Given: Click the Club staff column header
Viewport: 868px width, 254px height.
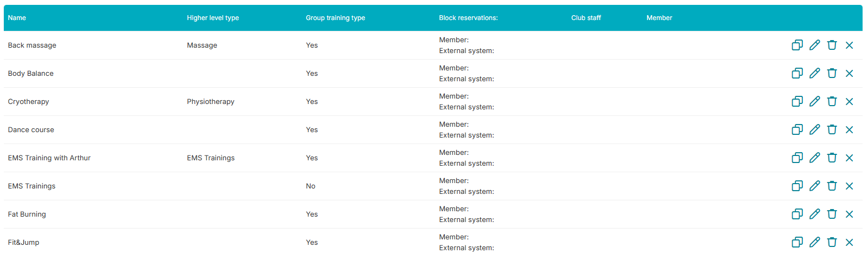Looking at the screenshot, I should pos(586,18).
